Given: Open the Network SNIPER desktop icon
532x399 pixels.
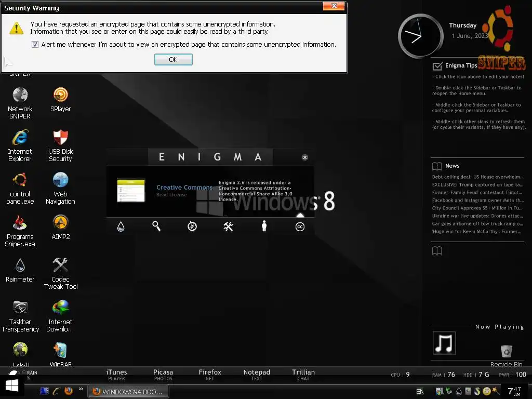Looking at the screenshot, I should (20, 103).
